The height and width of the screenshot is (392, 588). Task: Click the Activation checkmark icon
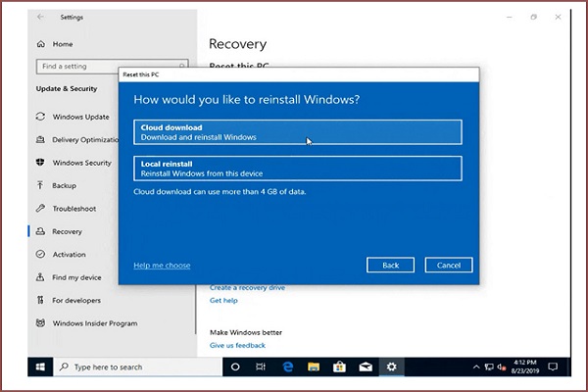click(40, 254)
